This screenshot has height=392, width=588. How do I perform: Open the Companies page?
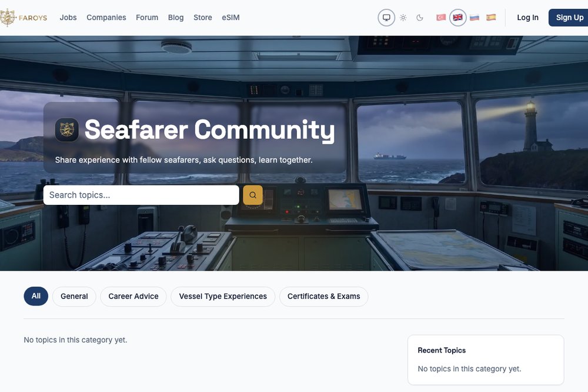(x=106, y=18)
